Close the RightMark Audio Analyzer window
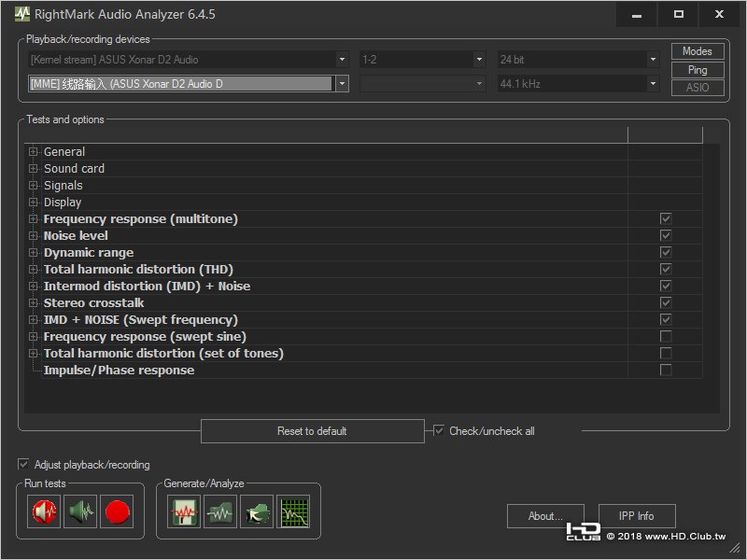747x560 pixels. coord(719,14)
